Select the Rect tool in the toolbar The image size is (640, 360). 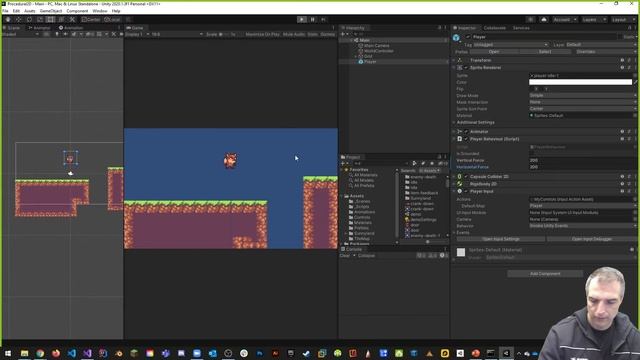(51, 19)
